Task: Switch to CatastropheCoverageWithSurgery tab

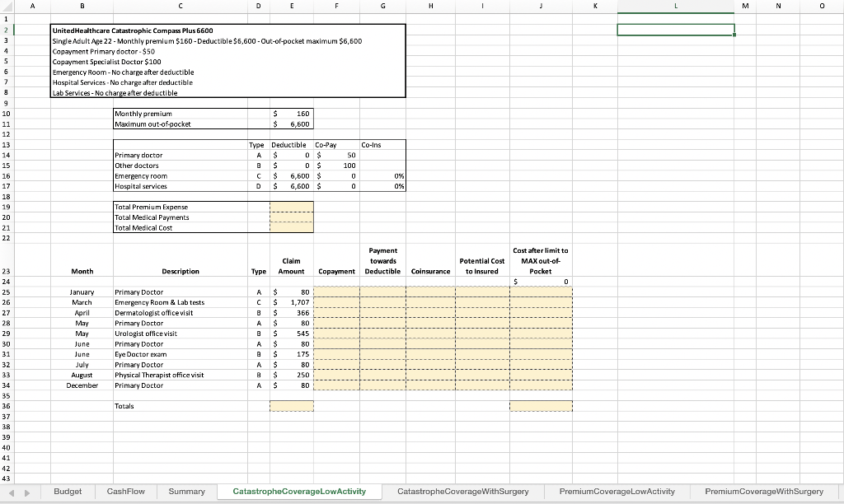Action: point(463,492)
